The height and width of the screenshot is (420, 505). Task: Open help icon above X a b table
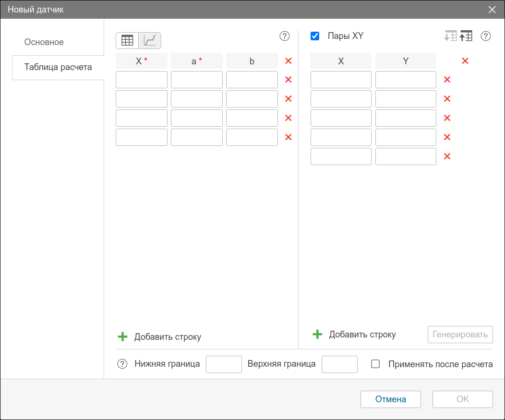(285, 36)
